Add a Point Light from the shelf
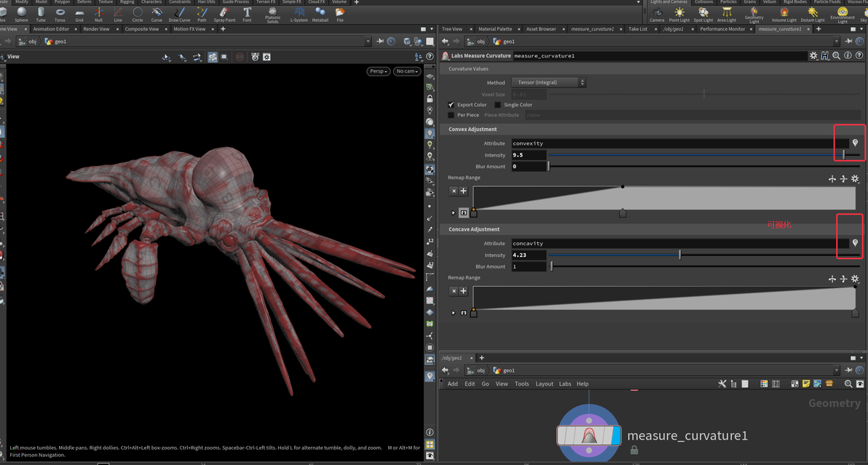Screen dimensions: 868x465 [x=679, y=13]
